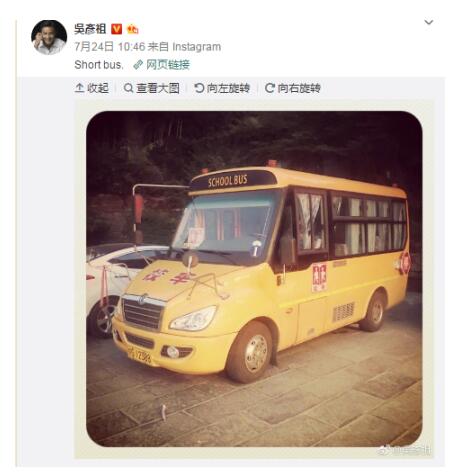Click the yellow school bus photo
The height and width of the screenshot is (474, 455).
point(254,279)
